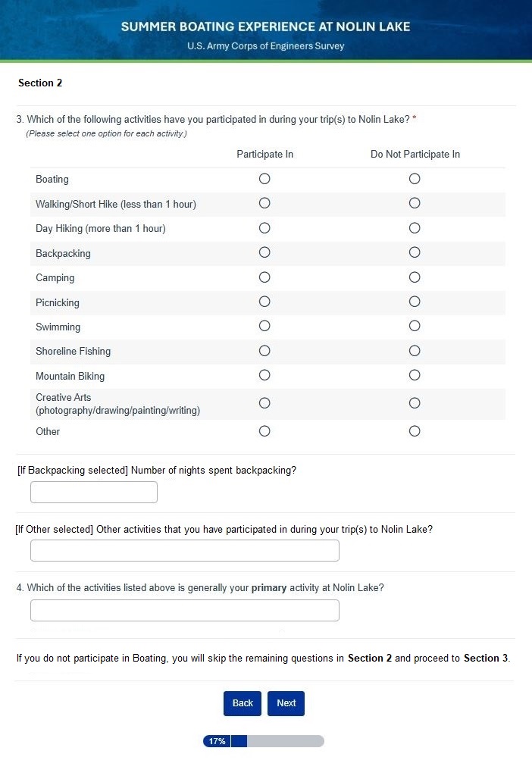
Task: Mark 'Participate In' for Walking/Short Hike
Action: click(x=264, y=203)
